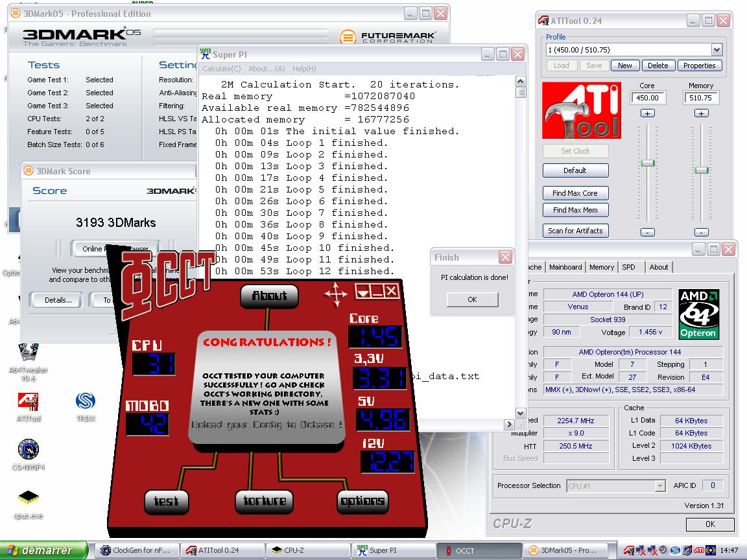747x560 pixels.
Task: Click the AMD Opteron 144 (UP) name field
Action: pos(608,294)
